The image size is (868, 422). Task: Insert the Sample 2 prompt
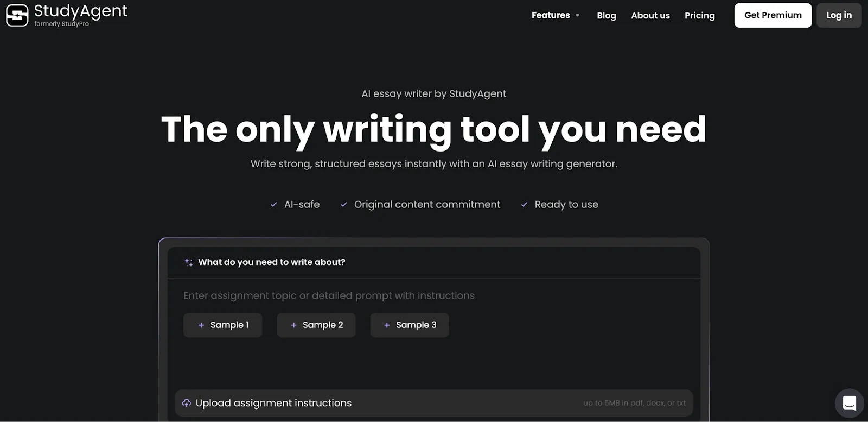tap(316, 325)
